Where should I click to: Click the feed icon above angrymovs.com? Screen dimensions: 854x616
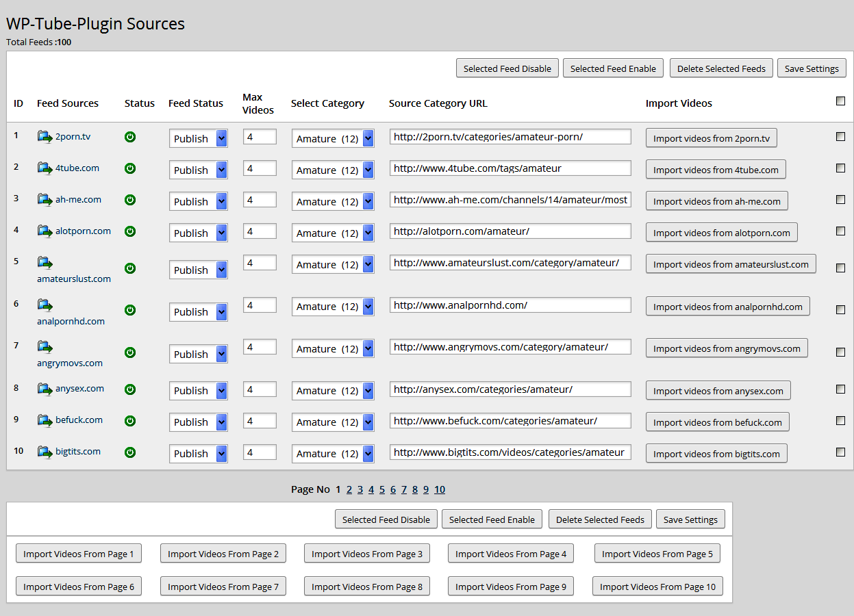45,347
